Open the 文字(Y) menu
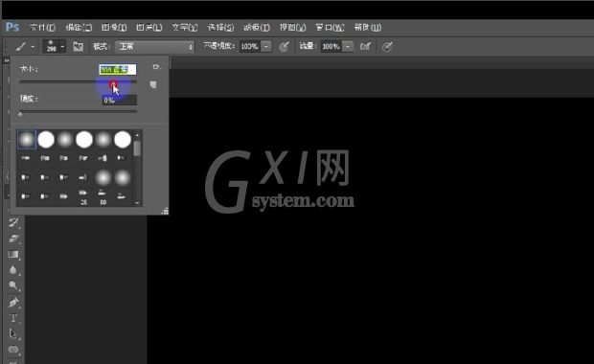This screenshot has width=594, height=364. (185, 27)
